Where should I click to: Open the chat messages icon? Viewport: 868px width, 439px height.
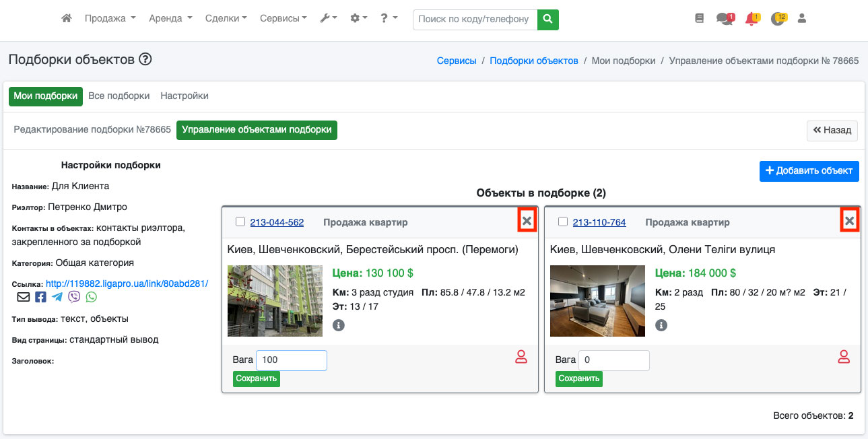tap(724, 19)
